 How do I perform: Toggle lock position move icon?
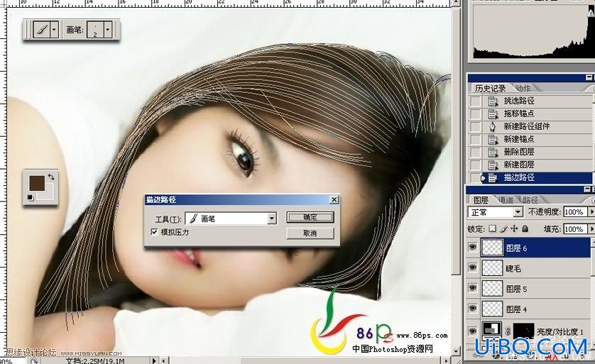click(x=514, y=228)
